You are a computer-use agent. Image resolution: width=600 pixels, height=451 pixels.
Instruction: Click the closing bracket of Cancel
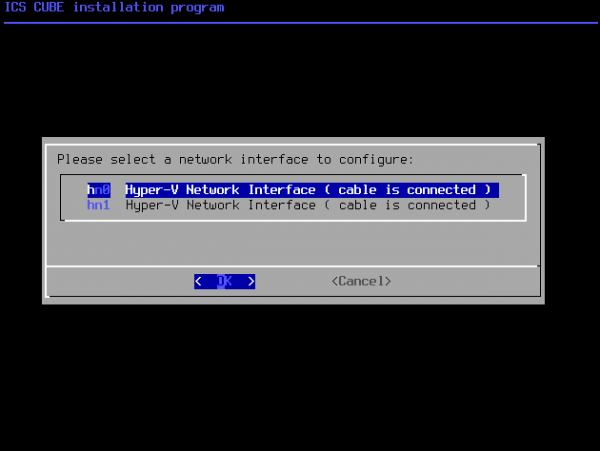pos(388,282)
